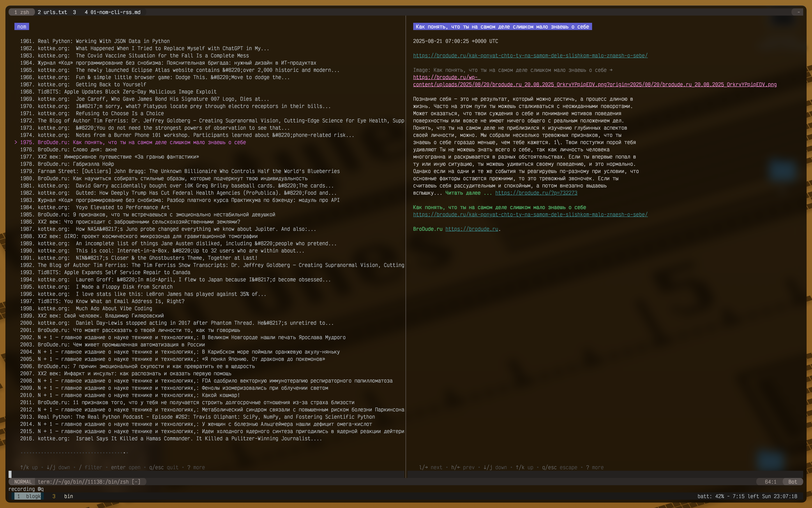Screen dimensions: 812x508
Task: Select item 1999 Владимир Гиляровский
Action: point(92,316)
